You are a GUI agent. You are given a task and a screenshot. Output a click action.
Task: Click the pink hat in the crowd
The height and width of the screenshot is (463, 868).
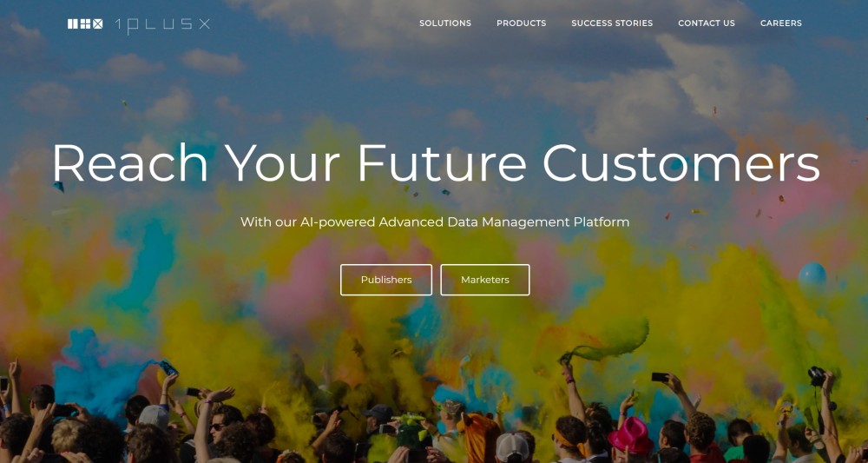tap(631, 435)
